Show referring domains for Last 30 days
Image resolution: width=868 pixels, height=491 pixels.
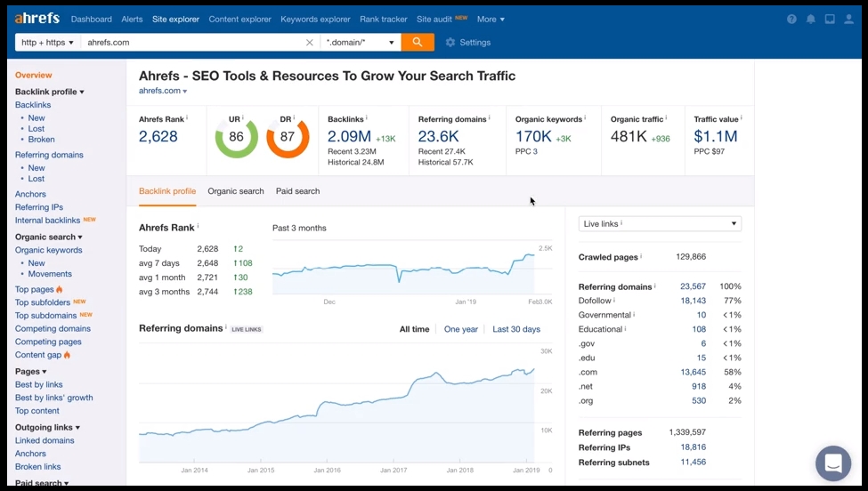click(516, 329)
